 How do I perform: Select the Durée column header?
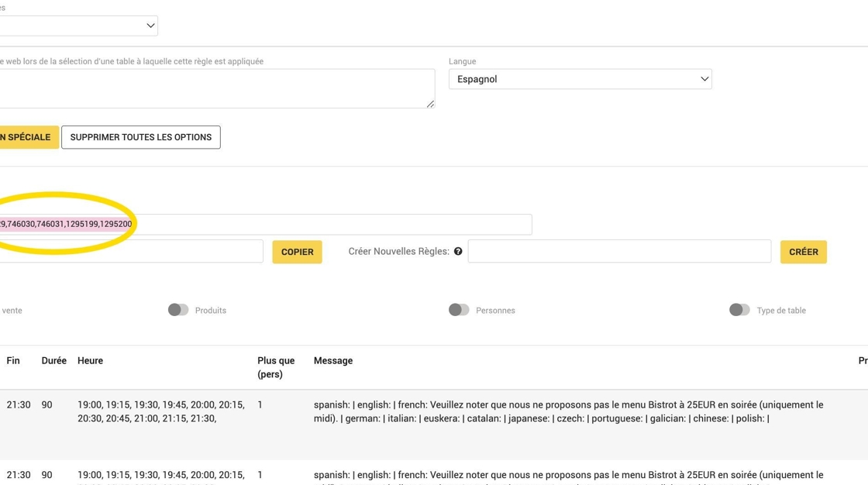pyautogui.click(x=54, y=361)
